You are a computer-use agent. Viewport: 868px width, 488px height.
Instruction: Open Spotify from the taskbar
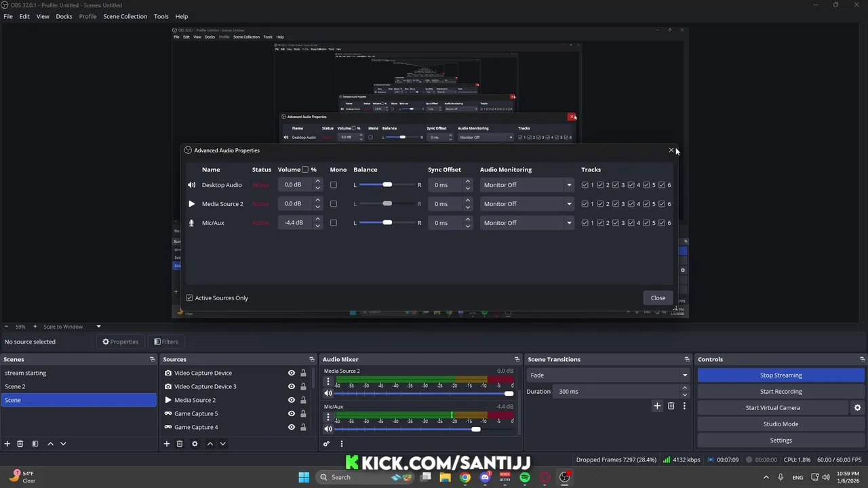[x=525, y=477]
